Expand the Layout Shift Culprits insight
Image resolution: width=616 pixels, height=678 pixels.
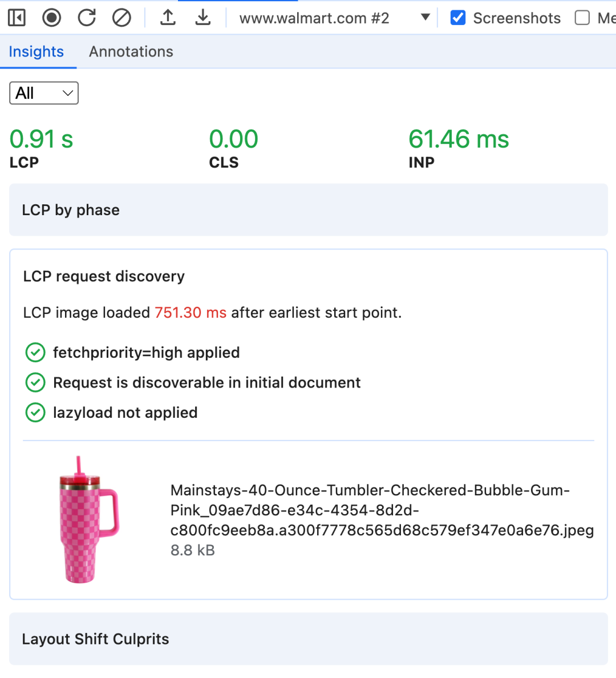pos(308,639)
